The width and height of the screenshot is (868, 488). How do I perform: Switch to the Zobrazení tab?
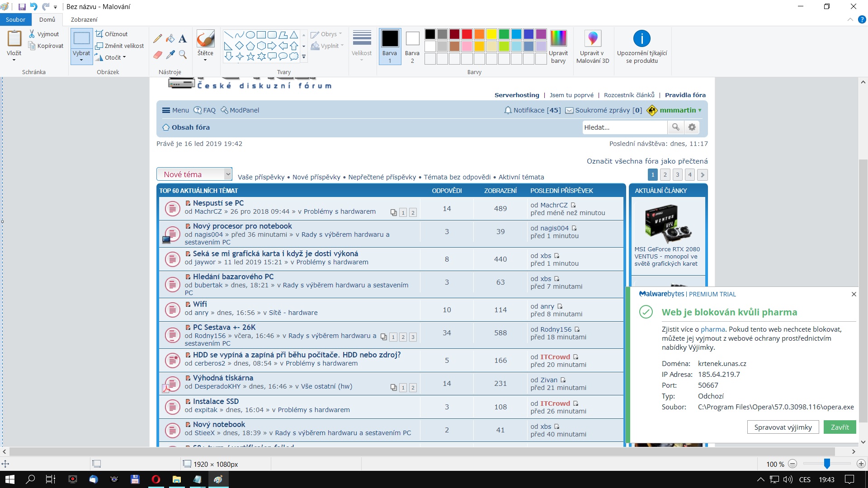click(x=84, y=19)
